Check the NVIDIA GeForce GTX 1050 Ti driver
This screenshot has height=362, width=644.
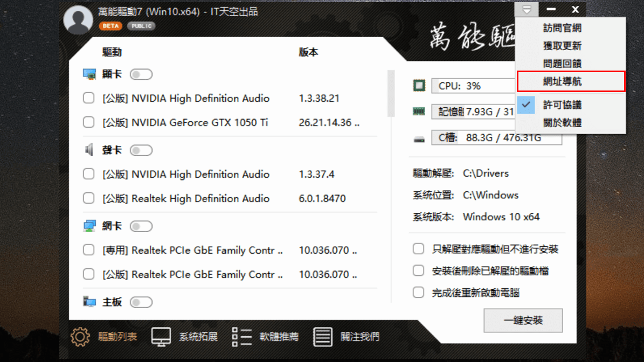coord(88,122)
